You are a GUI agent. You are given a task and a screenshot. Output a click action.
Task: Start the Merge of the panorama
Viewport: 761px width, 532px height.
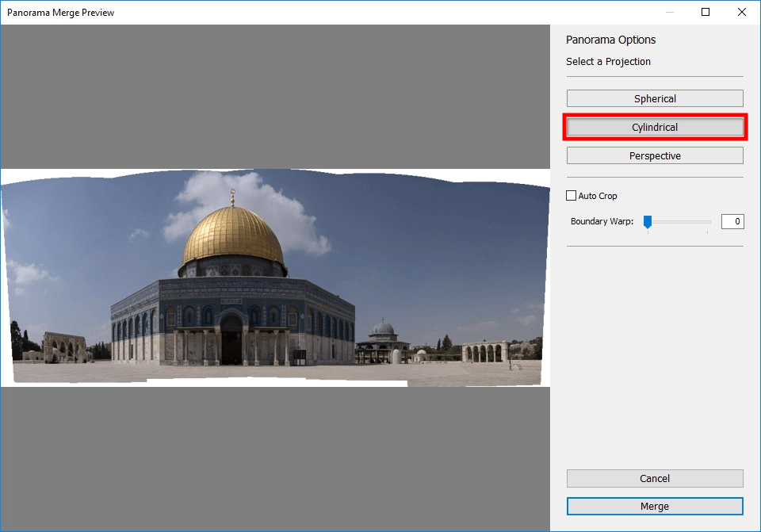click(x=655, y=507)
